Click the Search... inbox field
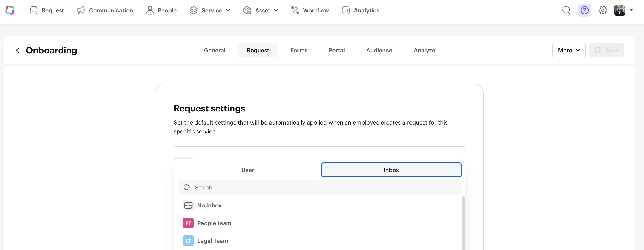644x250 pixels. [x=320, y=187]
